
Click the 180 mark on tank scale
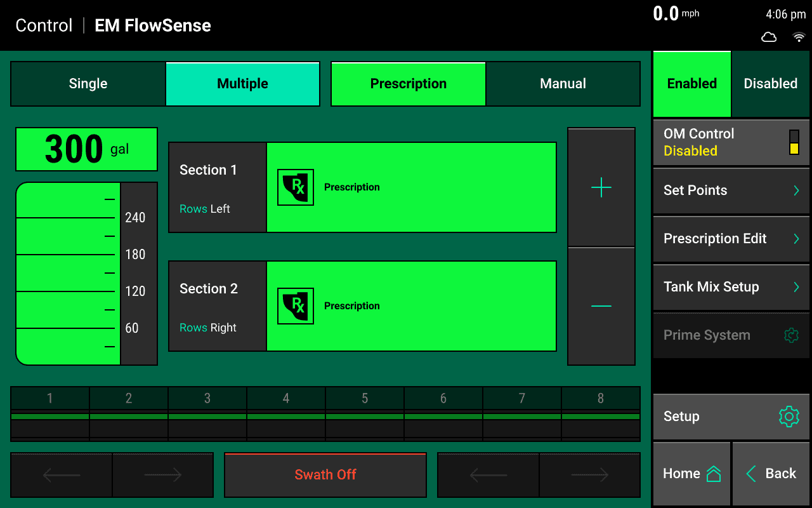coord(135,255)
